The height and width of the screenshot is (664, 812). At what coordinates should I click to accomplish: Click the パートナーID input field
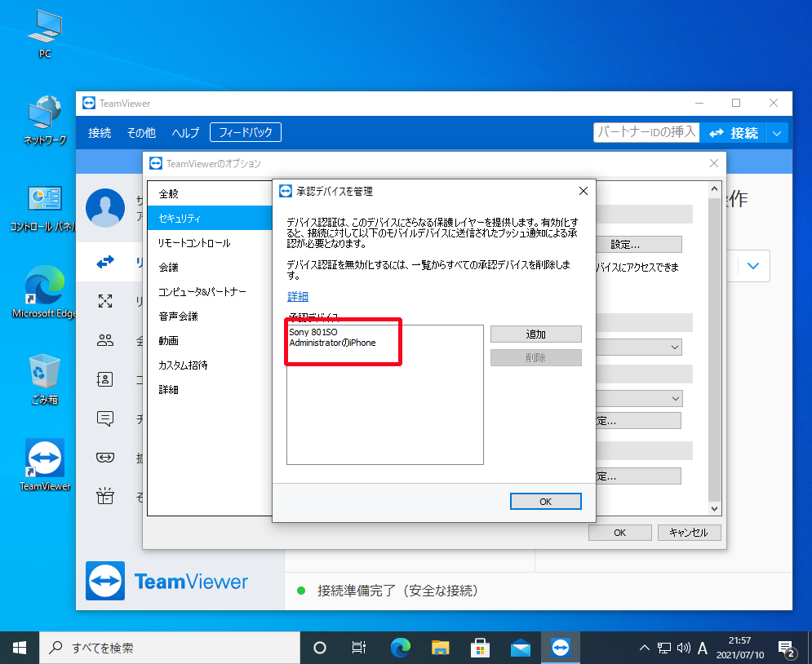point(646,132)
